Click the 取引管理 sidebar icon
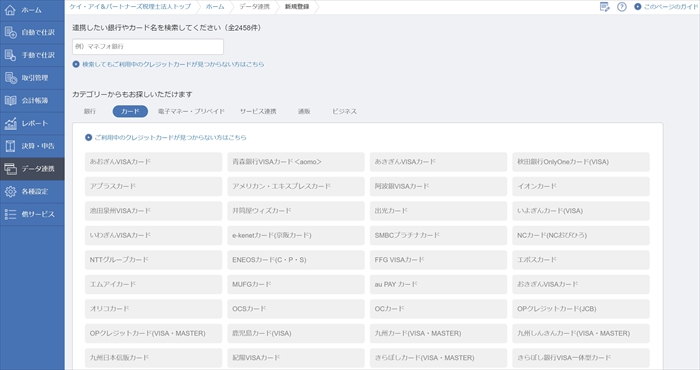Image resolution: width=700 pixels, height=370 pixels. coord(10,78)
